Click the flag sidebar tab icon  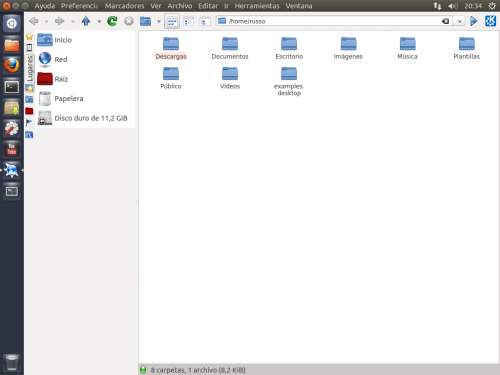(x=29, y=122)
